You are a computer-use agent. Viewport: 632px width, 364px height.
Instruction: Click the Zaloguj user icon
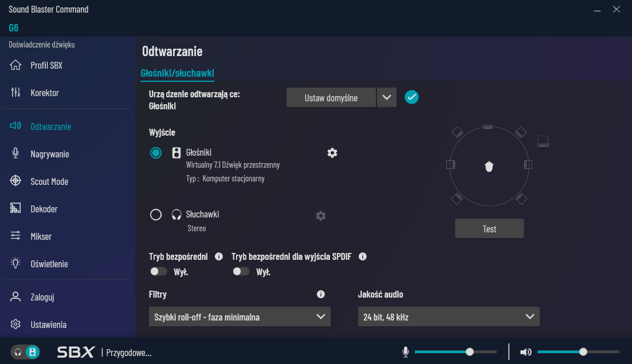[15, 296]
